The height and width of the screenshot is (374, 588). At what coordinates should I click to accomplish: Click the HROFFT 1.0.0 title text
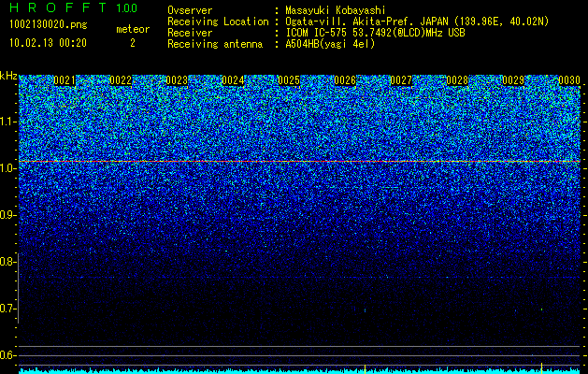tap(74, 7)
